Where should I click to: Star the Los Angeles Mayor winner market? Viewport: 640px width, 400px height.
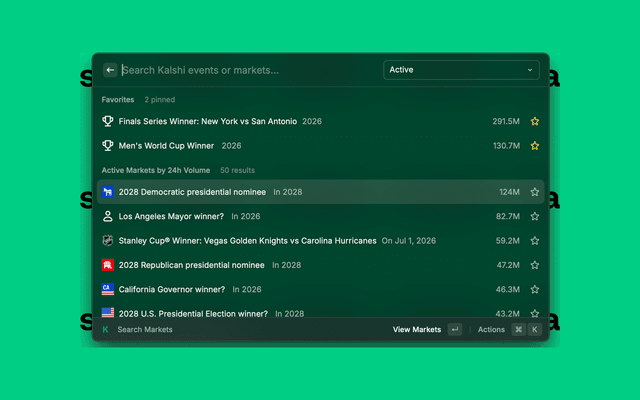coord(535,216)
